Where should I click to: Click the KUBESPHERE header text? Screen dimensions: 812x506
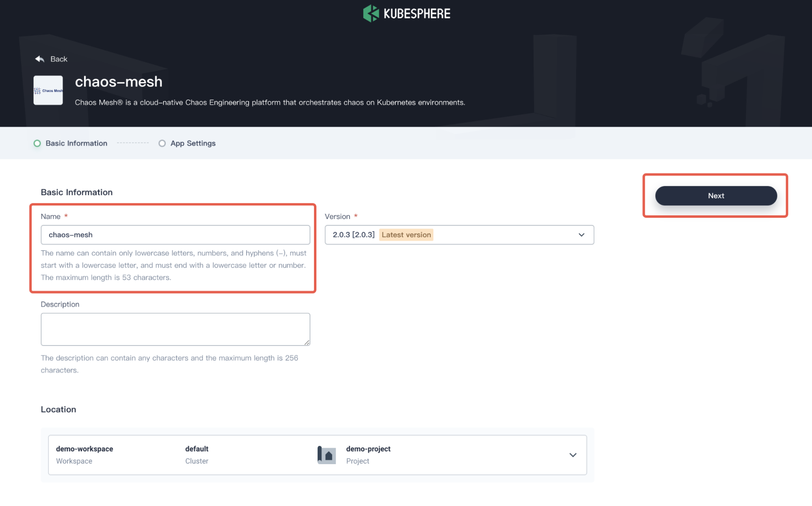(417, 14)
